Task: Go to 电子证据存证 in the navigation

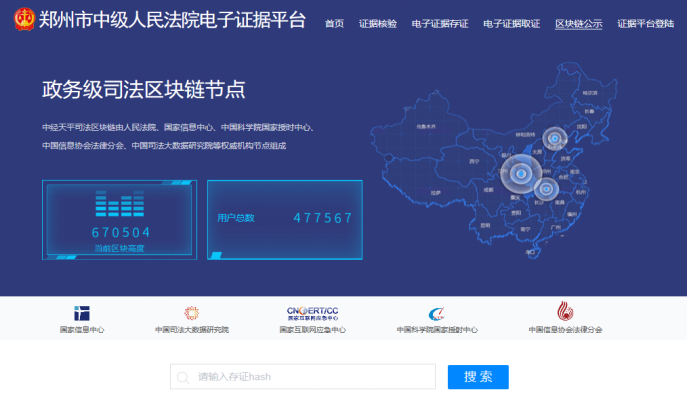Action: (x=440, y=24)
